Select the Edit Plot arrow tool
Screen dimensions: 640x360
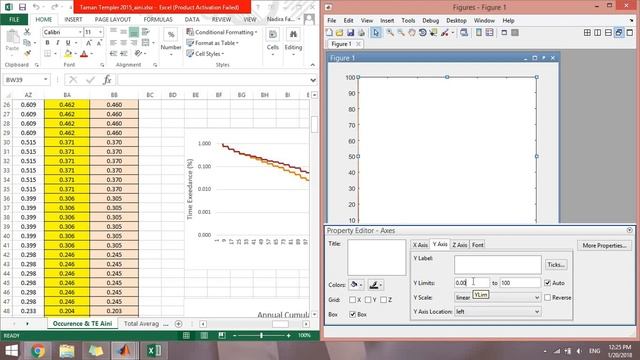point(376,33)
